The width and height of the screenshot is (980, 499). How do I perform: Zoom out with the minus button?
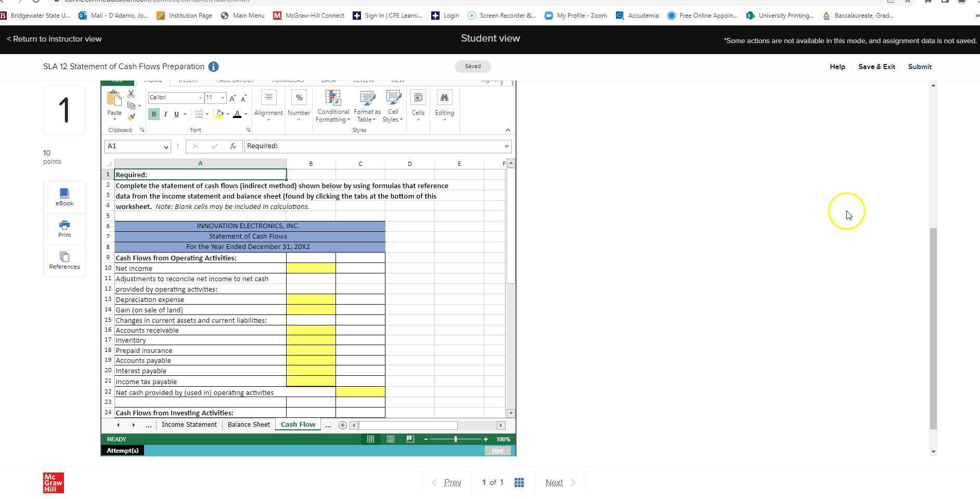pyautogui.click(x=426, y=439)
